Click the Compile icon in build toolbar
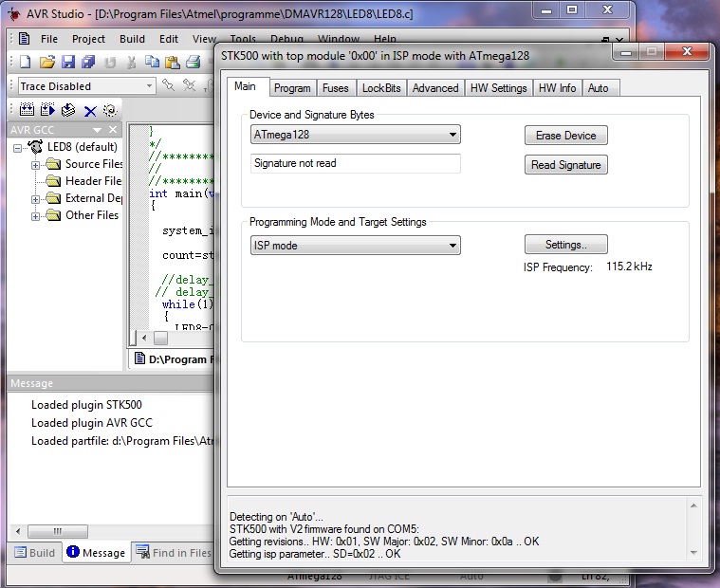Image resolution: width=720 pixels, height=588 pixels. [68, 110]
